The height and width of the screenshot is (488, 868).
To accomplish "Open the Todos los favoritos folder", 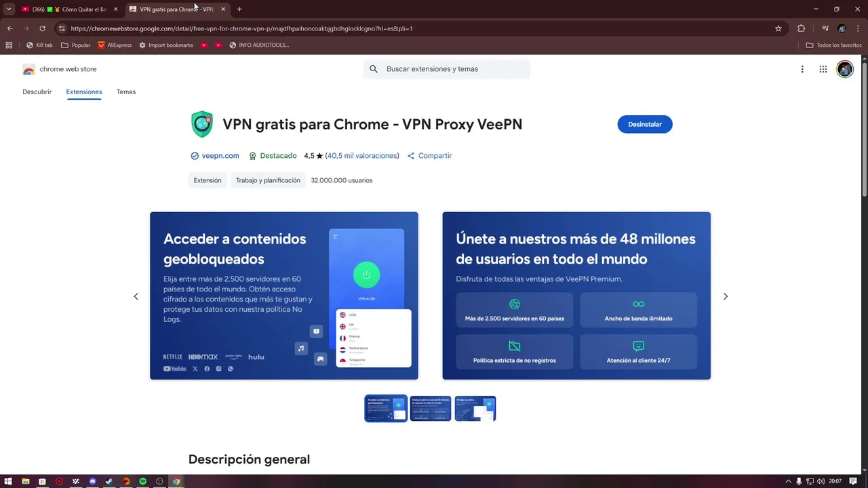I will (x=834, y=45).
